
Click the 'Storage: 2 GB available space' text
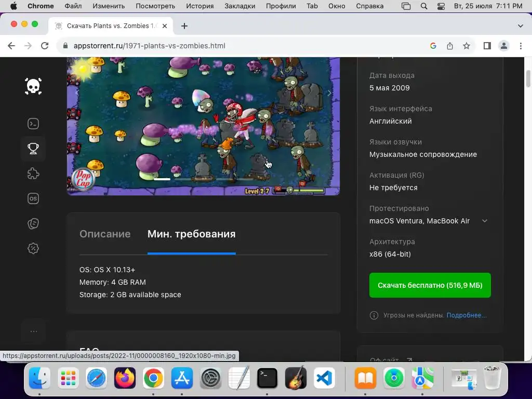click(x=130, y=295)
